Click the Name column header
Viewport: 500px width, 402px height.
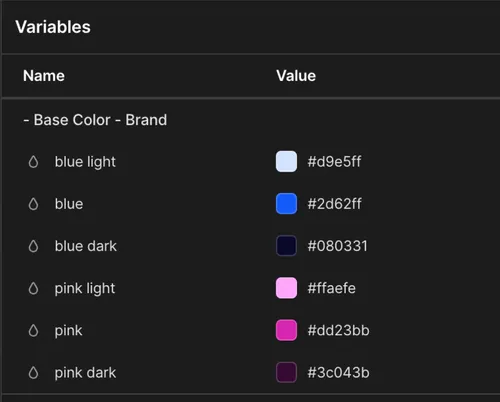coord(44,76)
